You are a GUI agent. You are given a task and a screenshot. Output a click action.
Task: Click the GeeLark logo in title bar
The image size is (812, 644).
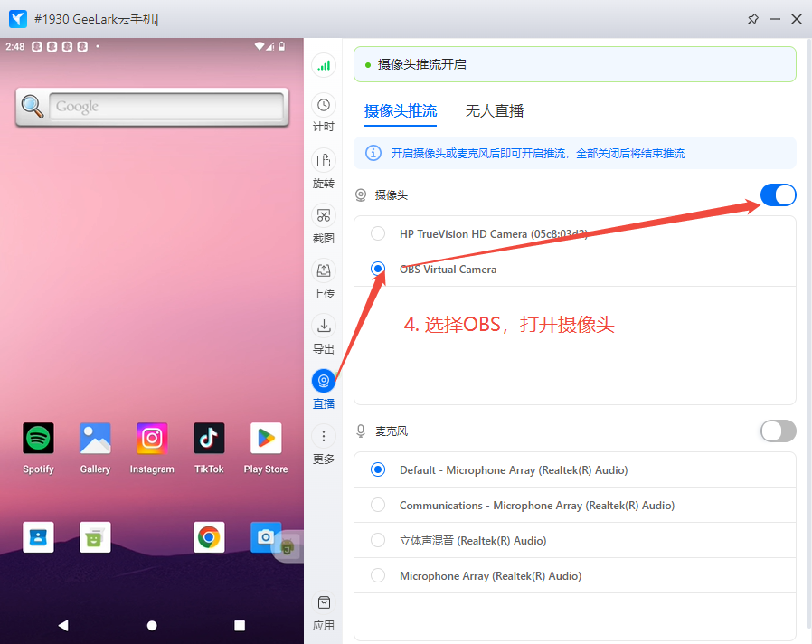[17, 19]
